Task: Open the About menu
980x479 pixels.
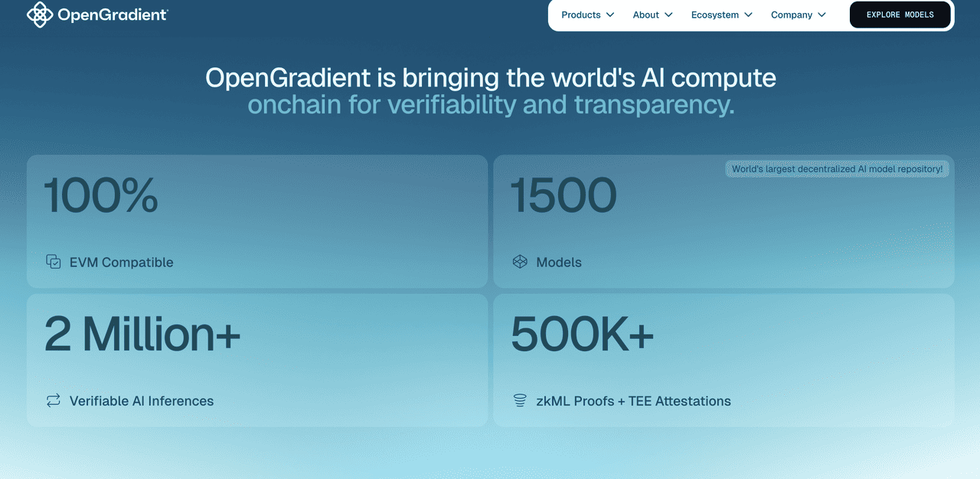Action: (x=645, y=15)
